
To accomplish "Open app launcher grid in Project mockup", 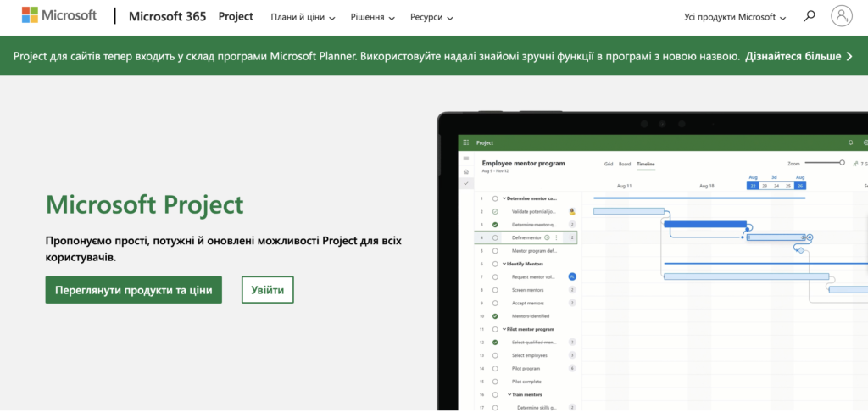I will pos(465,142).
